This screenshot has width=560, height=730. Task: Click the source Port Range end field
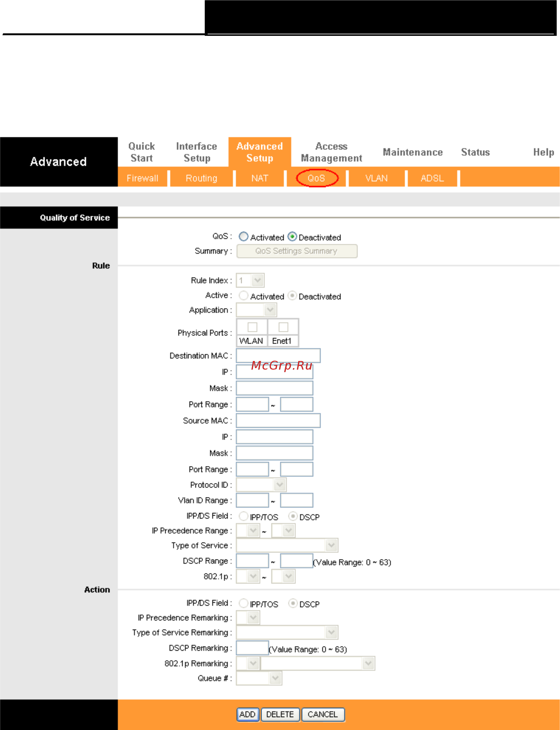tap(297, 469)
